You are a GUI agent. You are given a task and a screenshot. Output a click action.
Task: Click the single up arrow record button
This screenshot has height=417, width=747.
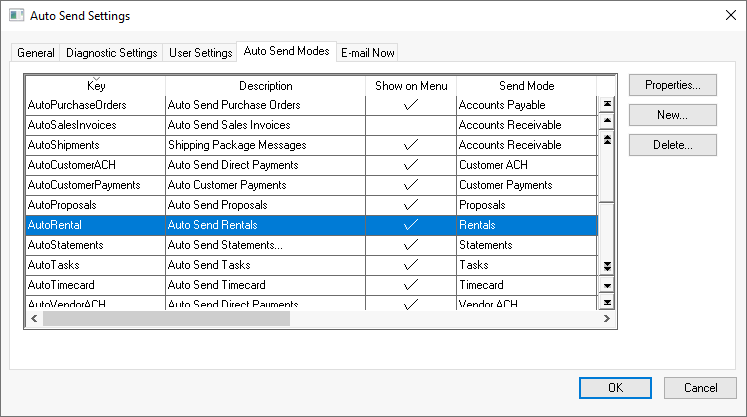coord(606,122)
